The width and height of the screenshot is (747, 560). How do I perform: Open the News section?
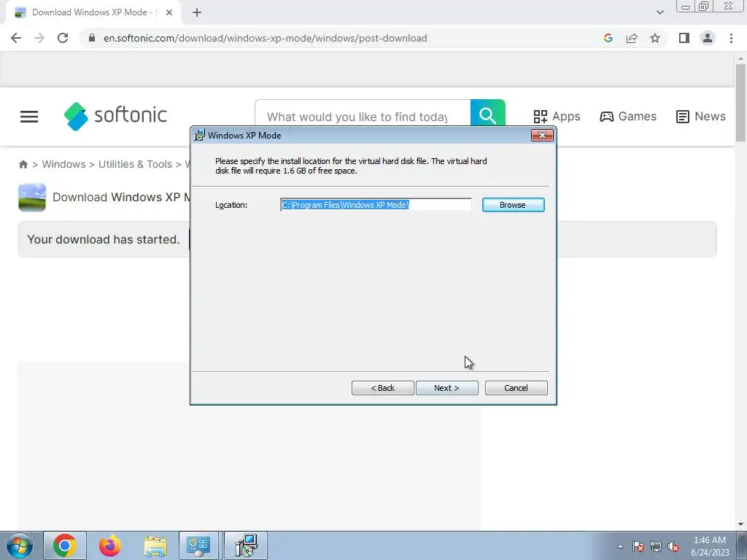[x=700, y=116]
